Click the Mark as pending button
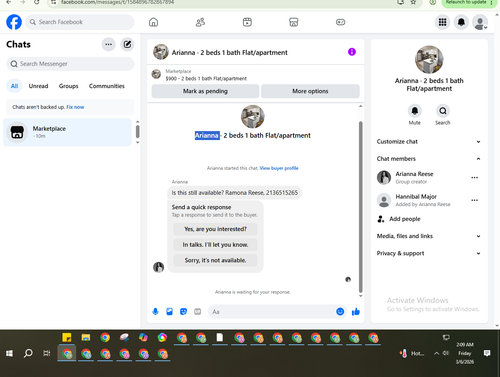This screenshot has height=377, width=500. coord(205,91)
